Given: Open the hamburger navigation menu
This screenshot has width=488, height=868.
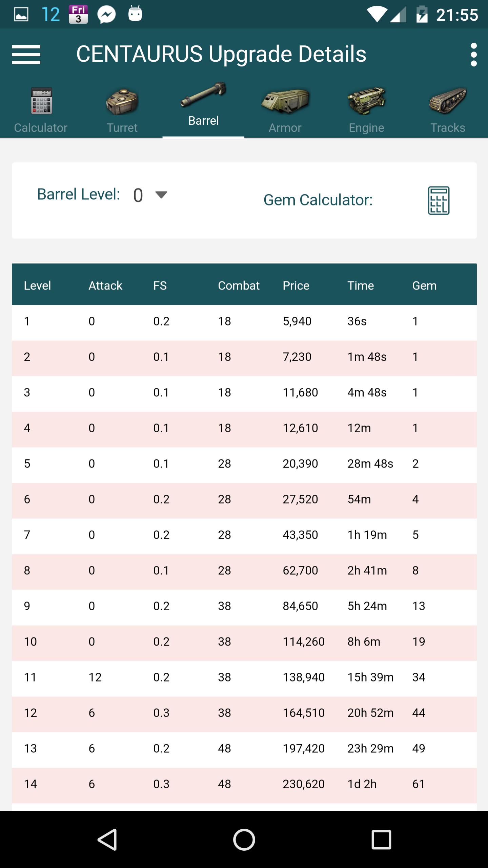Looking at the screenshot, I should 26,54.
